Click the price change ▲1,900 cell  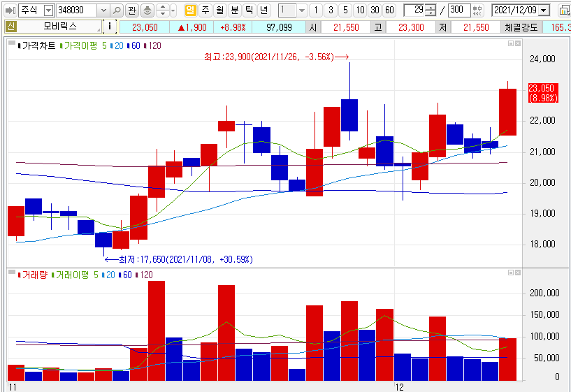(191, 27)
